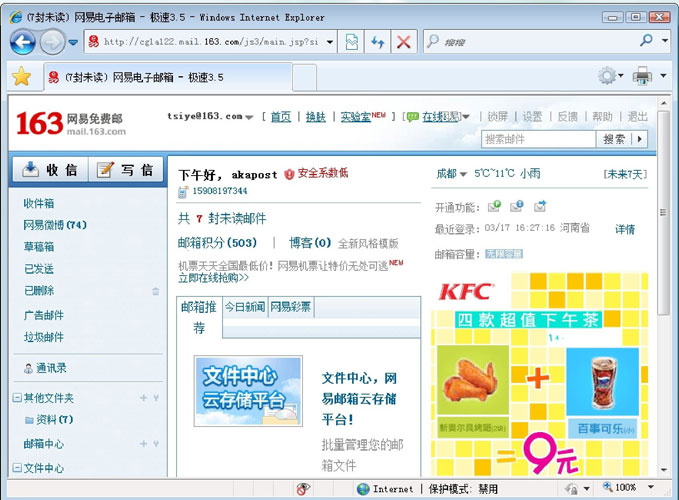
Task: Stop loading with the red X icon
Action: (x=404, y=42)
